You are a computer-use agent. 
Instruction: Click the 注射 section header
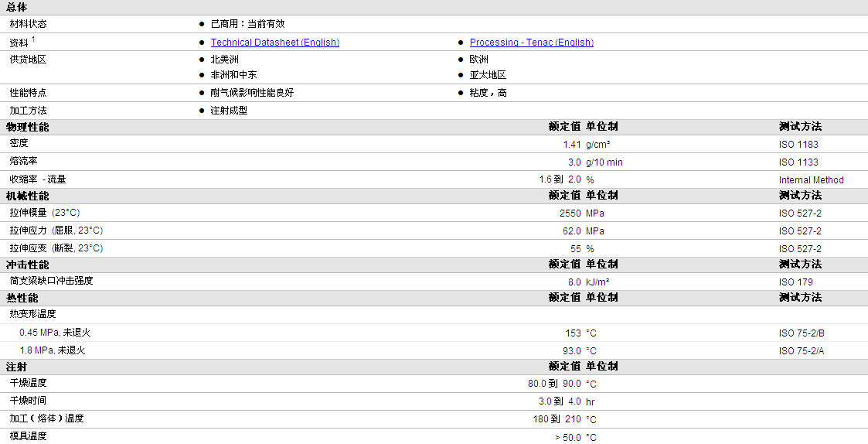tap(16, 367)
